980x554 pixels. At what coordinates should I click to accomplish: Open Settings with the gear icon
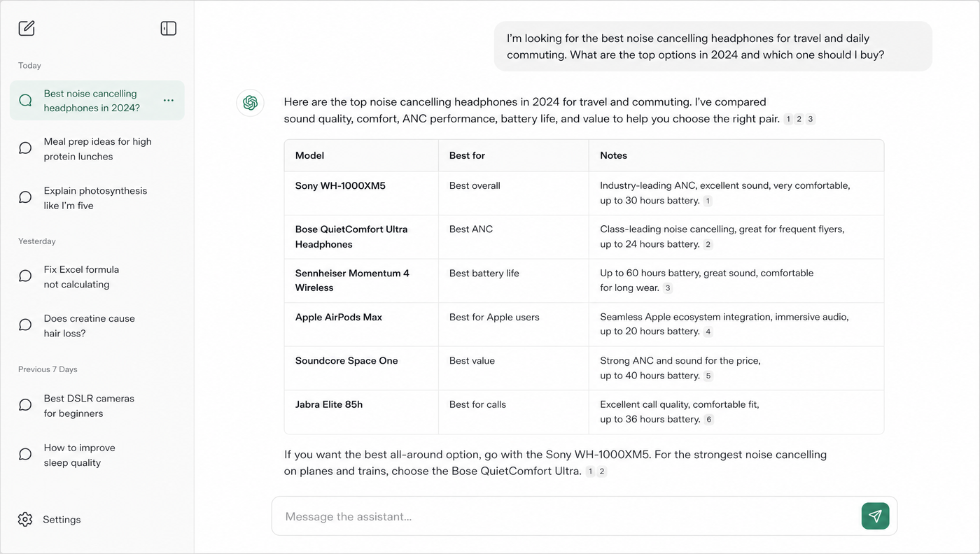point(25,519)
